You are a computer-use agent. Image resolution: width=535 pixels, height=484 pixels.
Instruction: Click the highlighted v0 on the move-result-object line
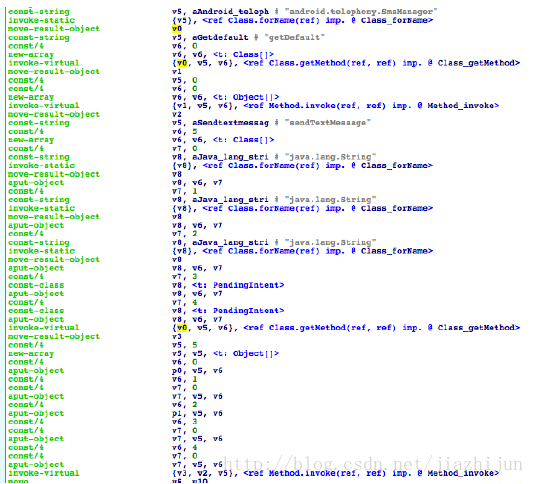177,29
